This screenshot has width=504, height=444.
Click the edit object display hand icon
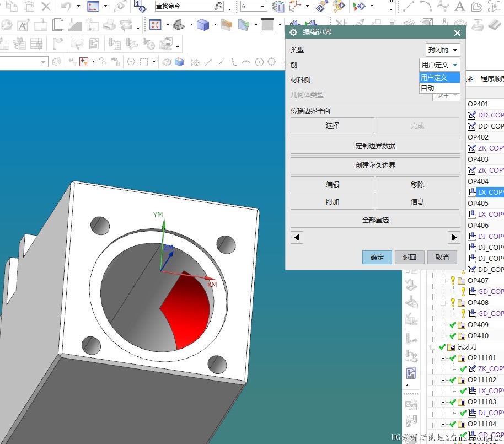321,6
